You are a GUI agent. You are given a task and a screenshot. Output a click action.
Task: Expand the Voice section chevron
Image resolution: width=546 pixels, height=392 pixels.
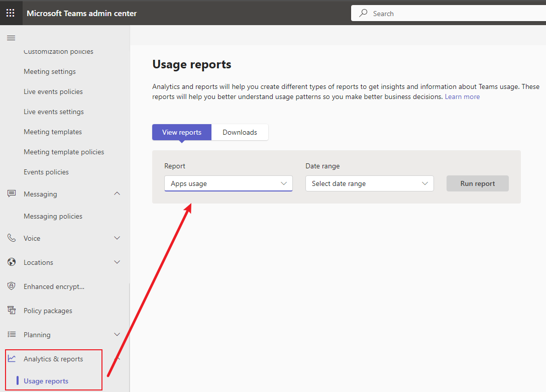[x=117, y=238]
